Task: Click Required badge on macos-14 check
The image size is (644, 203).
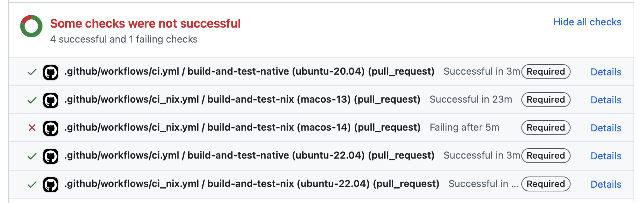Action: [x=546, y=128]
